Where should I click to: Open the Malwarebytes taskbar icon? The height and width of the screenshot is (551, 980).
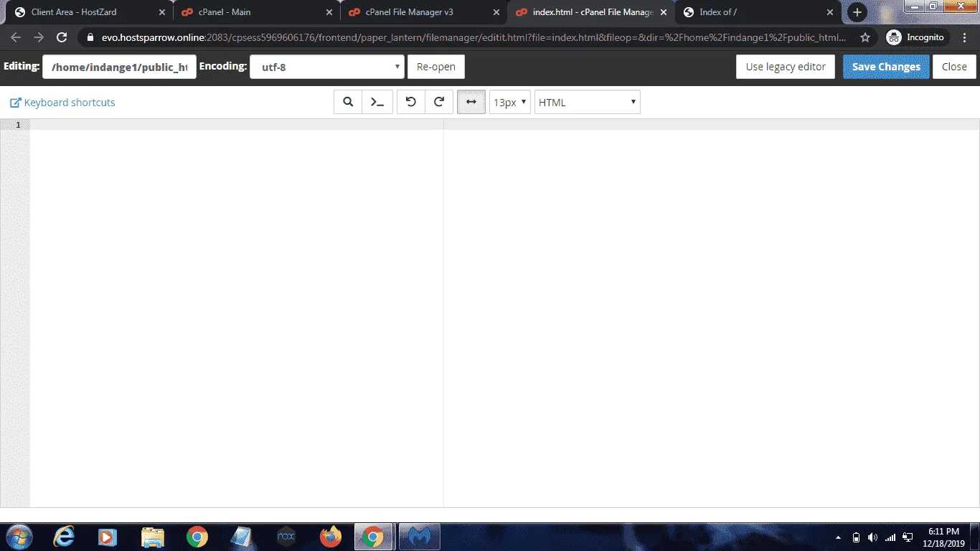(419, 537)
